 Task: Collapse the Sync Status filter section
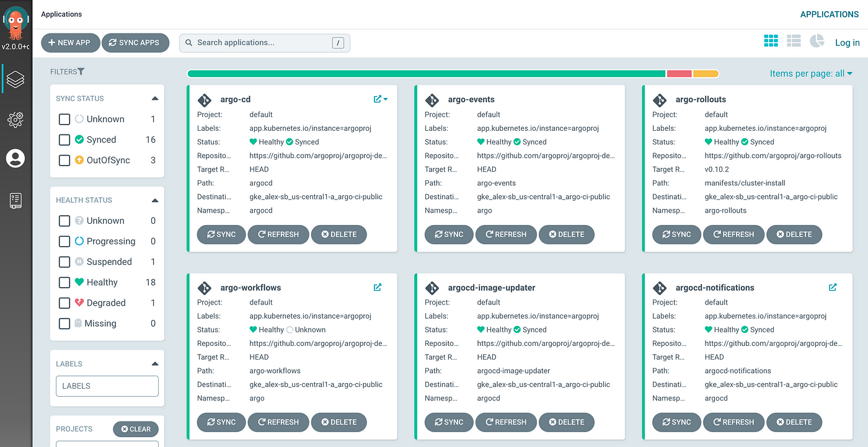click(x=154, y=99)
